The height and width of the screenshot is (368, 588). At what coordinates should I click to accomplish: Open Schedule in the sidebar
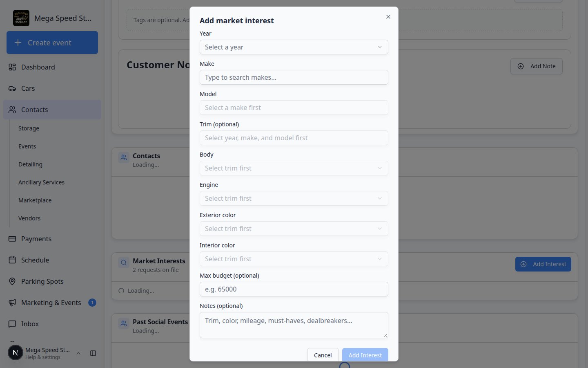(x=52, y=260)
